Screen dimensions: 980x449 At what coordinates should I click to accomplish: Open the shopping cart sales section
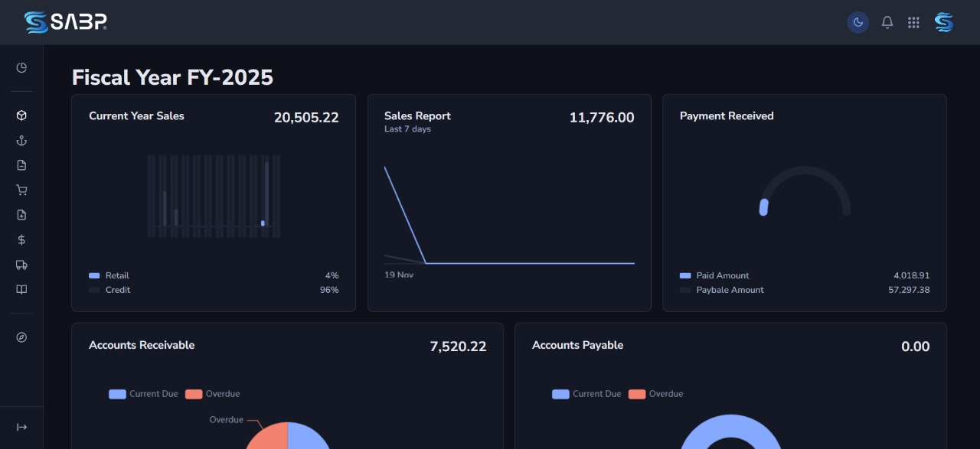coord(21,190)
